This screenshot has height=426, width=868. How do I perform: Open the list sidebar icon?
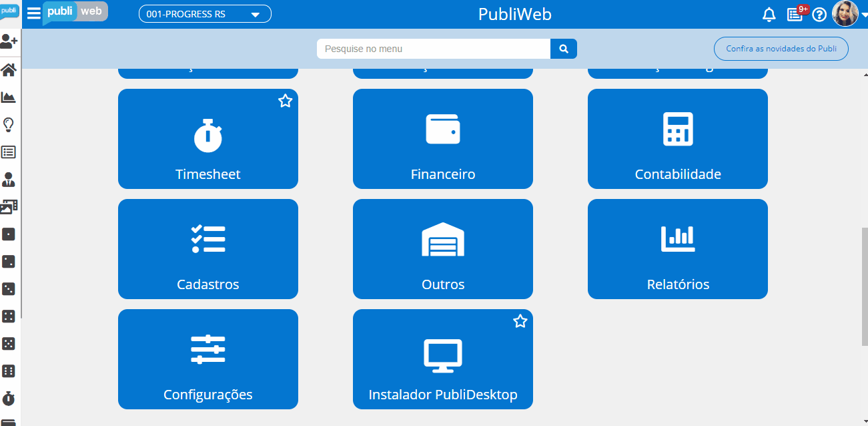(9, 152)
